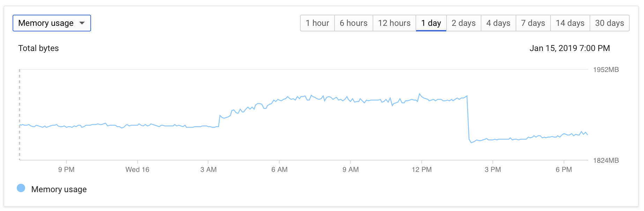This screenshot has width=644, height=211.
Task: Click the 9 PM axis tick label
Action: pos(66,169)
